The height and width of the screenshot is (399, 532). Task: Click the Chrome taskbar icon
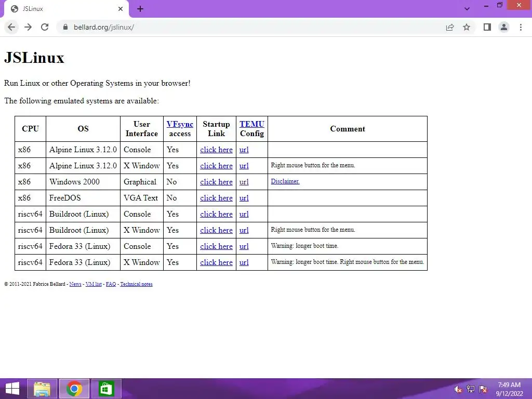[74, 389]
